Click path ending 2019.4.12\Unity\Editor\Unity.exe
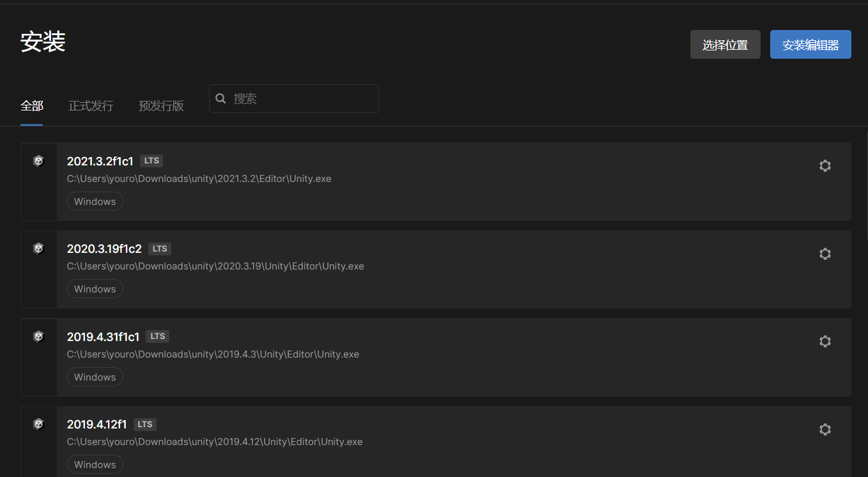The width and height of the screenshot is (868, 477). point(215,442)
